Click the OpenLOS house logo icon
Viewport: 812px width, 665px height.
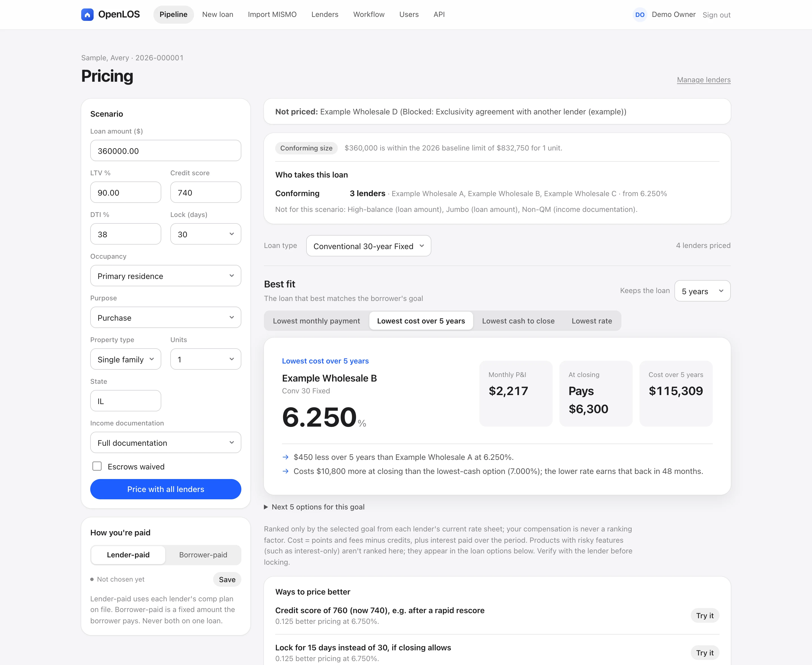tap(87, 15)
